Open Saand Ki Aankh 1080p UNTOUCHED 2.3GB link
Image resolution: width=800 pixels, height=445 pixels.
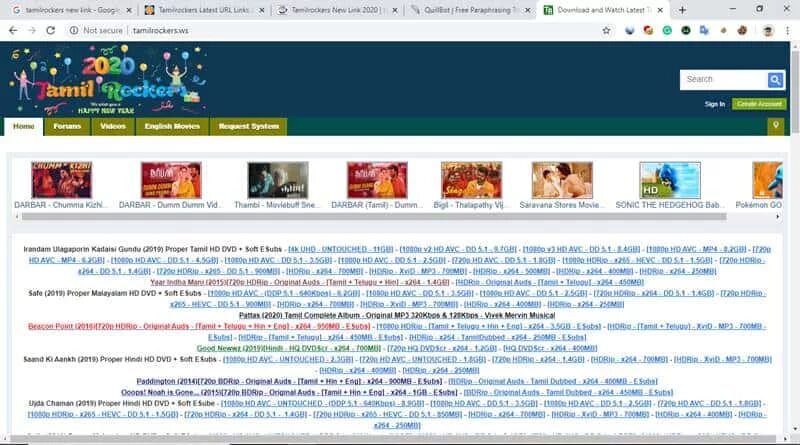click(288, 359)
